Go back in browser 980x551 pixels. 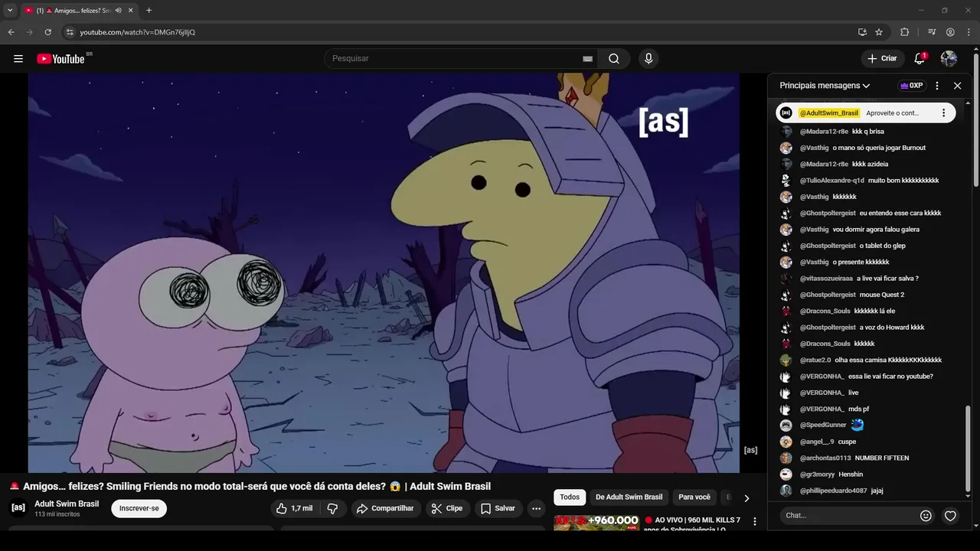coord(11,32)
